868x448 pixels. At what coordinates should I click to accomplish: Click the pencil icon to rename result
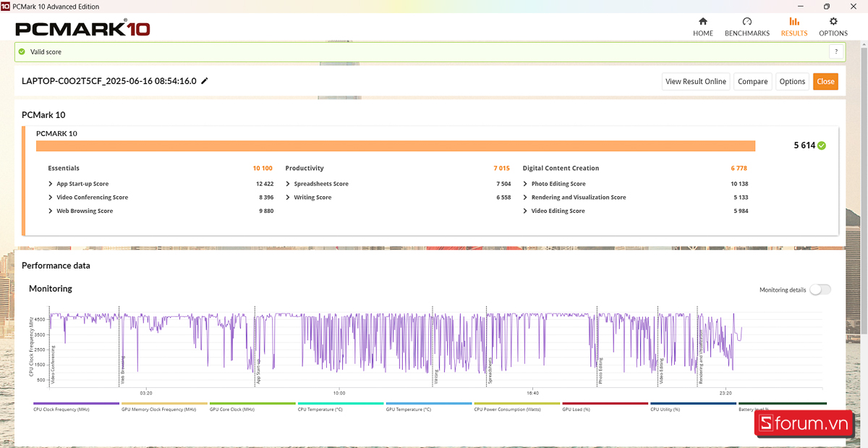205,81
